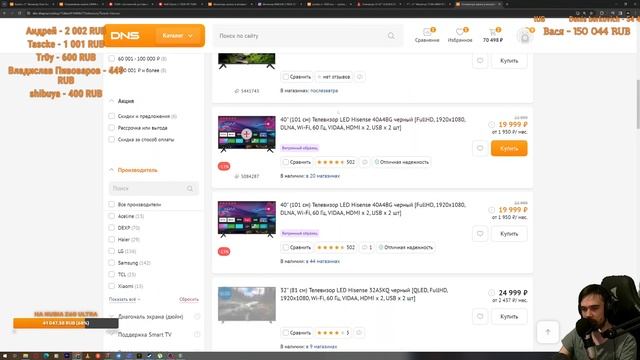
Task: Open the в 44 магазинах availability link
Action: pyautogui.click(x=323, y=261)
